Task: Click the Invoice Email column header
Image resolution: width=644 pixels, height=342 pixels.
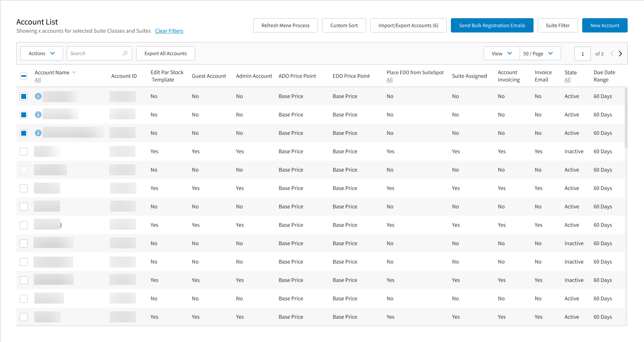Action: coord(543,76)
